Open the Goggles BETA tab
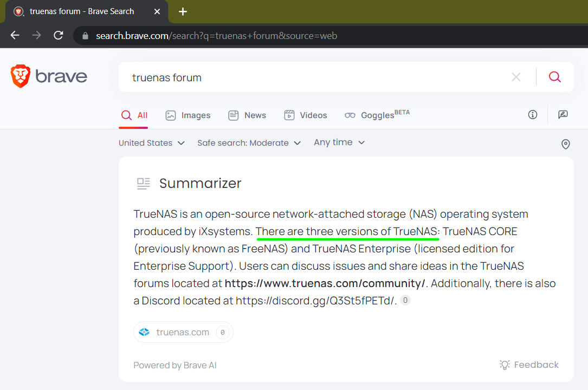 377,115
